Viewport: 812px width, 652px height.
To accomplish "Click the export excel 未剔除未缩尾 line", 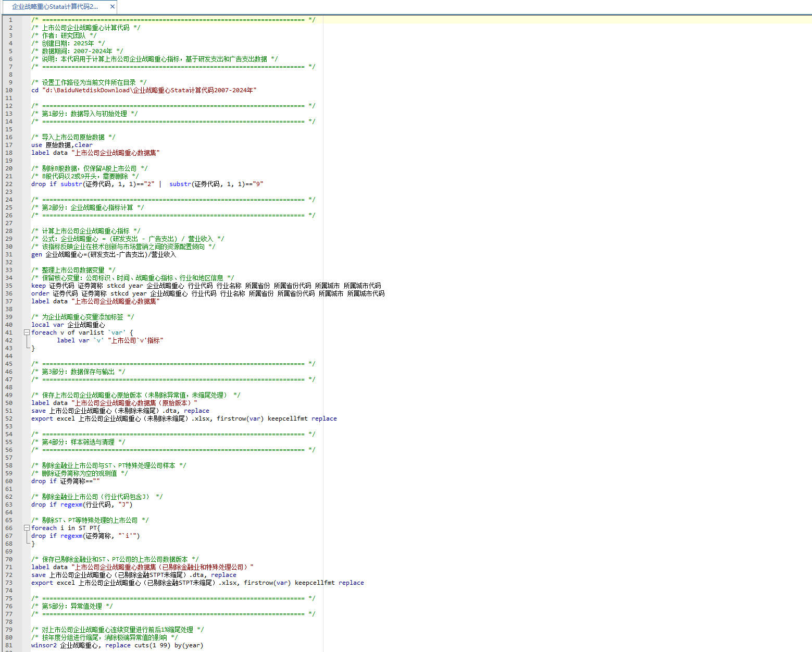I will [x=183, y=419].
